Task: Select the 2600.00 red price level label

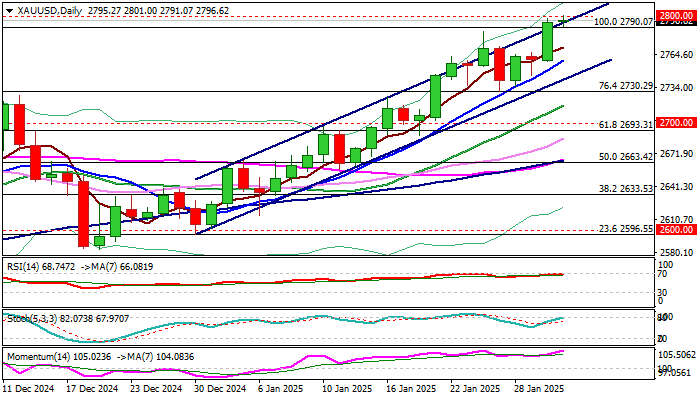Action: tap(676, 230)
